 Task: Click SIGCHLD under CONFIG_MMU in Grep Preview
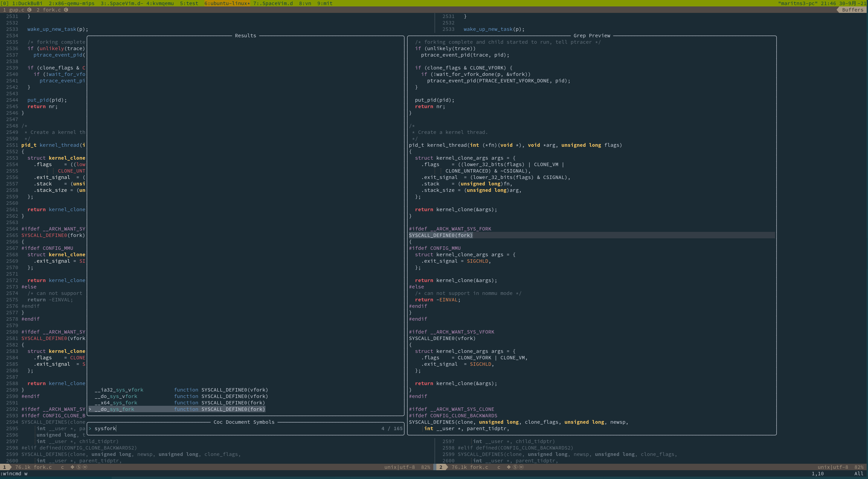click(477, 261)
